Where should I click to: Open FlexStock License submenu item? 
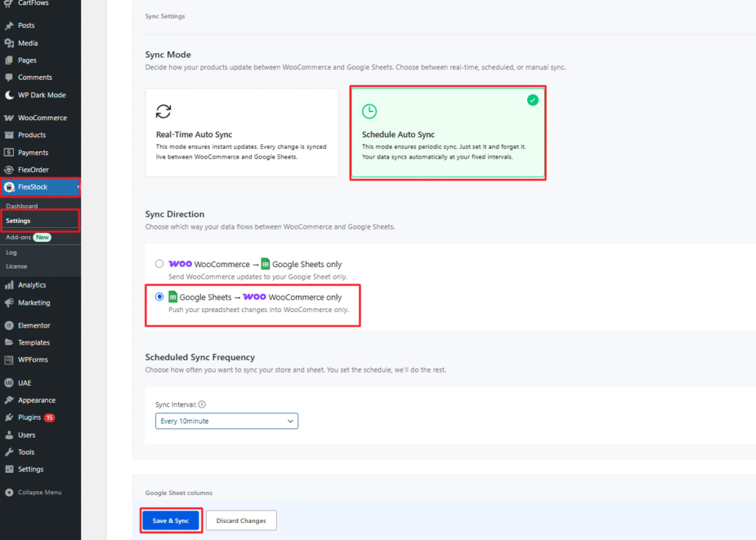click(x=16, y=266)
